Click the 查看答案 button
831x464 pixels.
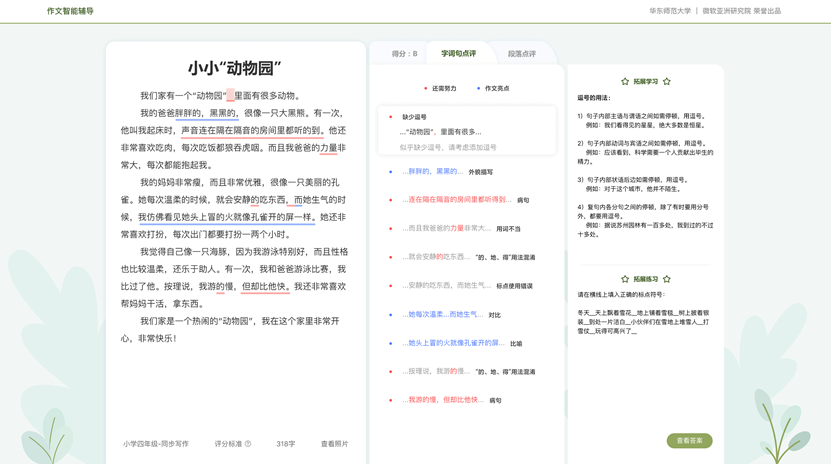pyautogui.click(x=689, y=441)
